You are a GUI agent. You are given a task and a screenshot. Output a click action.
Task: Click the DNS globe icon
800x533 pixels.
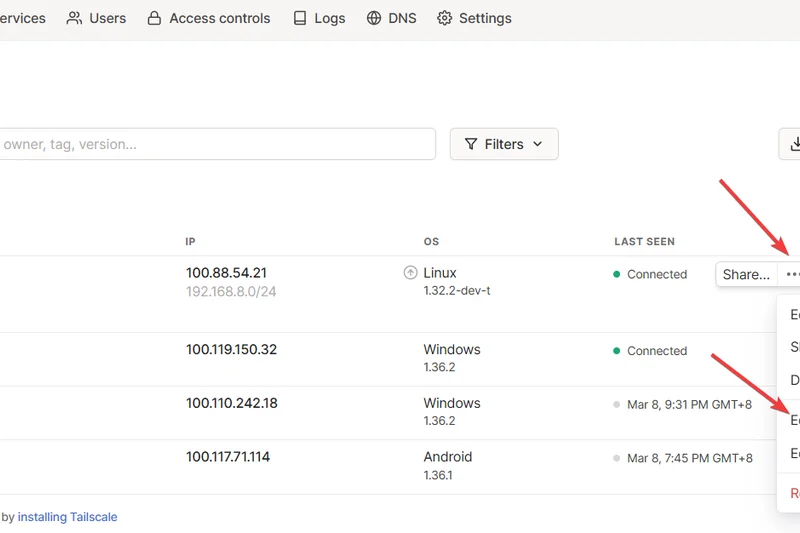[374, 18]
